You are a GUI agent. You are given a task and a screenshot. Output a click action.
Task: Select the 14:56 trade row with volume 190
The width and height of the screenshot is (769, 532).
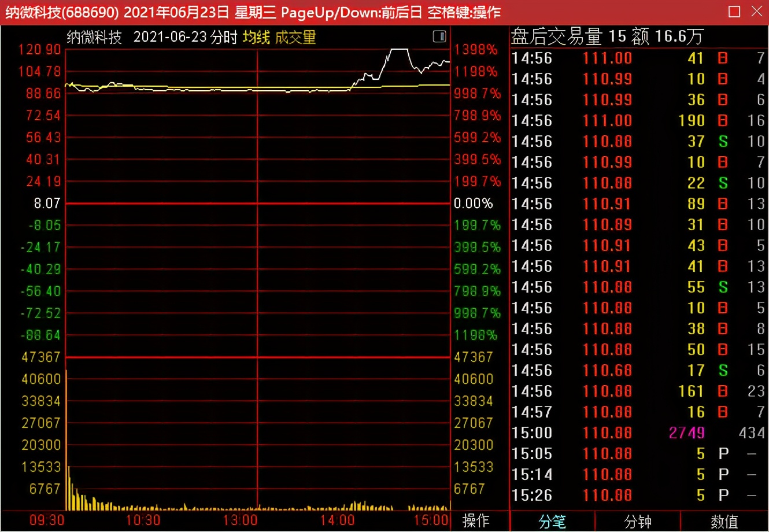[636, 120]
